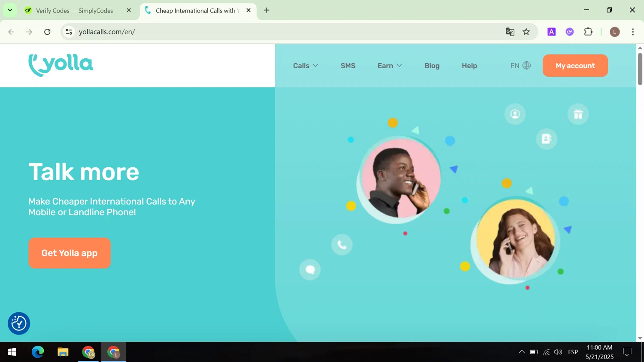Open the network Wi-Fi settings
This screenshot has height=362, width=644.
click(x=546, y=352)
